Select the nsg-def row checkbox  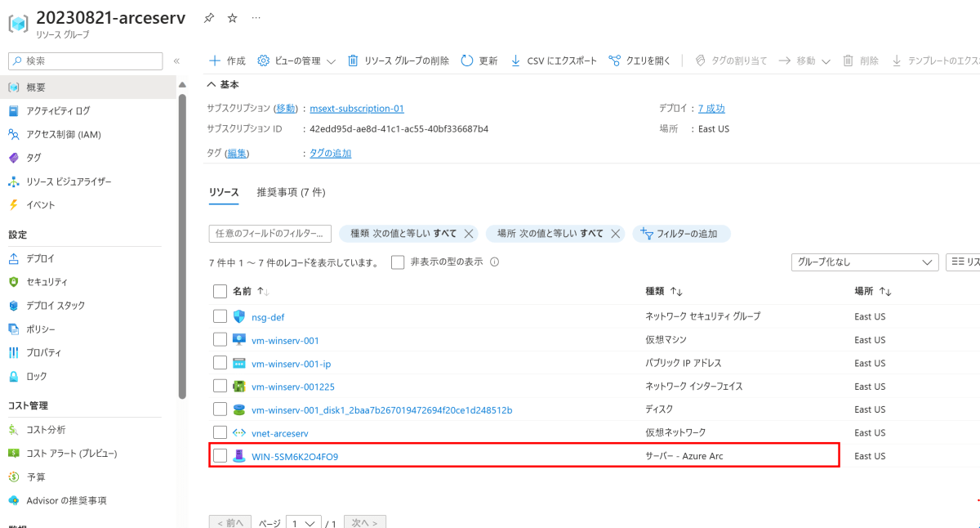(220, 316)
